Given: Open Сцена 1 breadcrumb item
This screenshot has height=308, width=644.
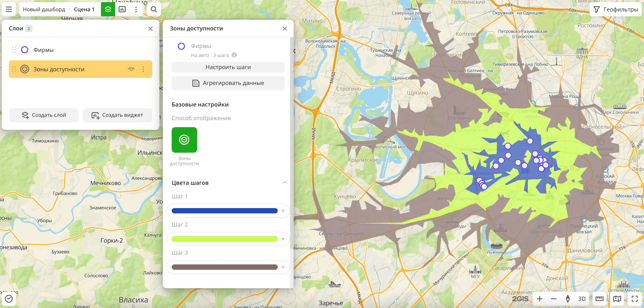Looking at the screenshot, I should point(84,9).
